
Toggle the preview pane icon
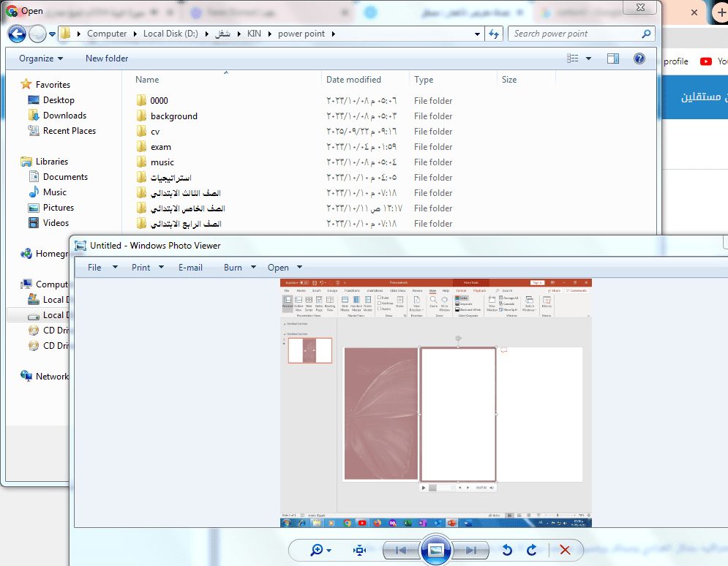[613, 59]
